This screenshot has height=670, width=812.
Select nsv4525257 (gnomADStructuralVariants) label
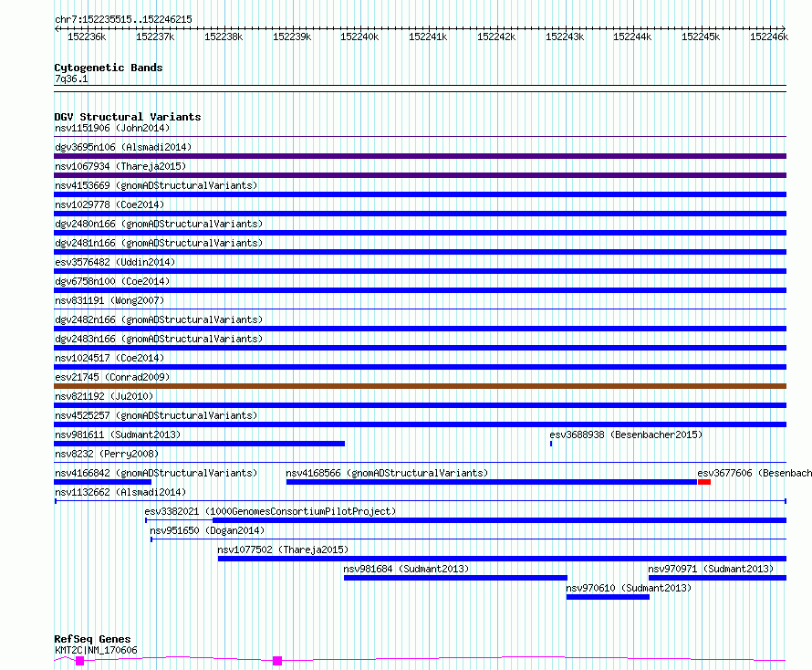pyautogui.click(x=156, y=415)
